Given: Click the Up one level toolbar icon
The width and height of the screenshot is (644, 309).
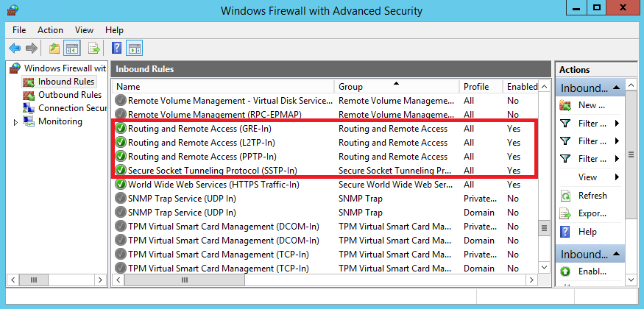Looking at the screenshot, I should click(x=54, y=49).
